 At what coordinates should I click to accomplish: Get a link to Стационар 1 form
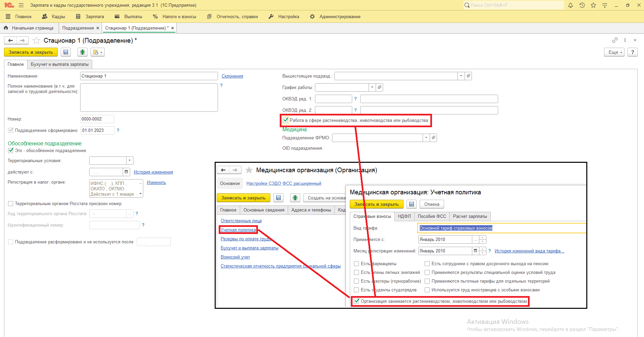[x=615, y=40]
